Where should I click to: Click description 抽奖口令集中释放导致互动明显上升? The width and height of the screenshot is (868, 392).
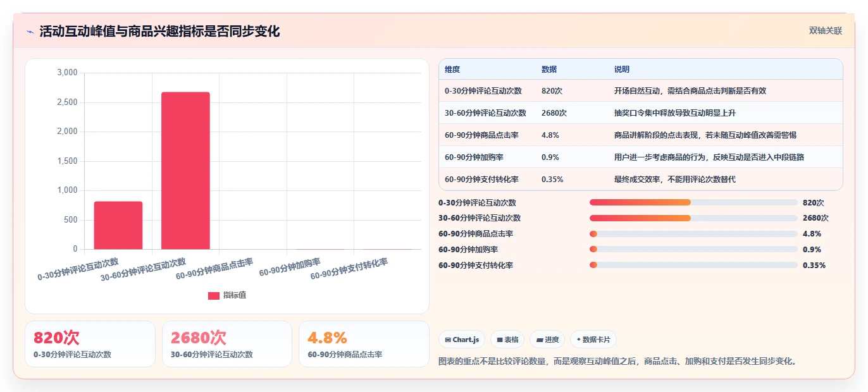click(675, 113)
